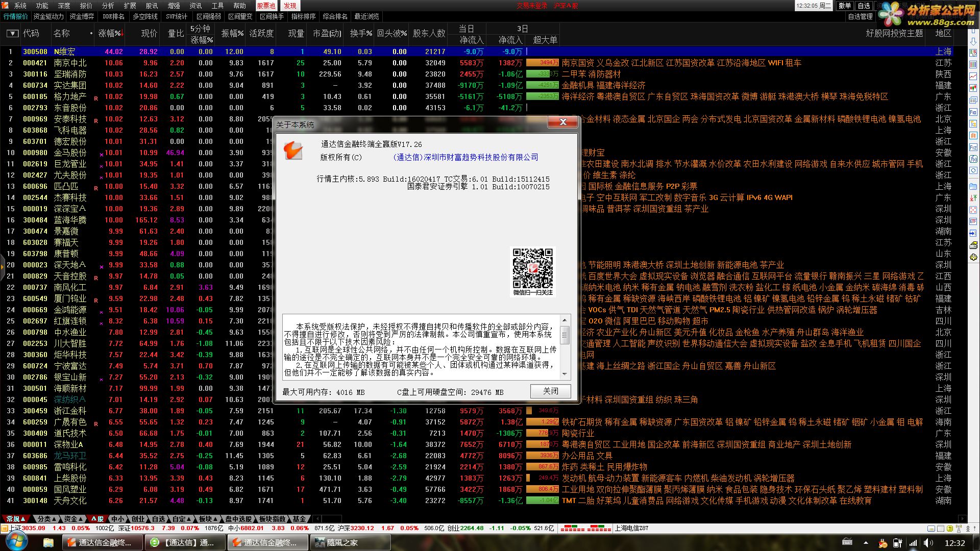Select the blue import arrow icon in sidebar
This screenshot has width=980, height=551.
point(973,233)
